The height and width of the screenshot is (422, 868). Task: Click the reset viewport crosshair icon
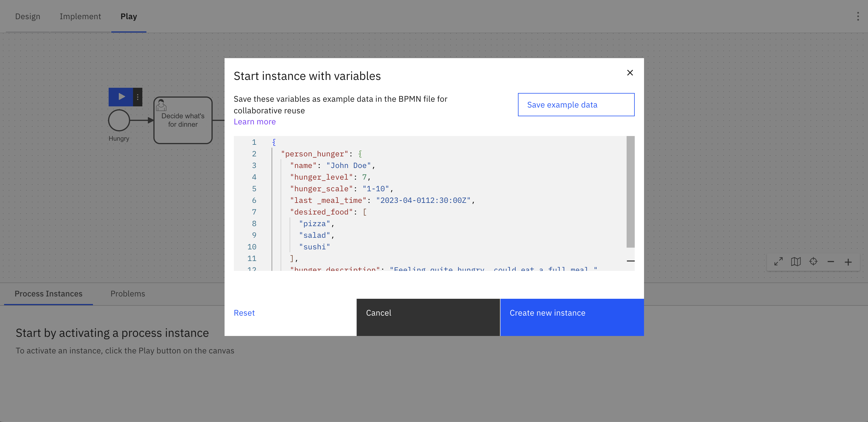pyautogui.click(x=813, y=262)
